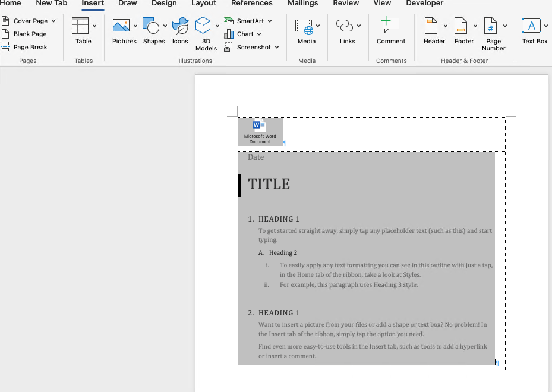This screenshot has width=552, height=392.
Task: Click the Date placeholder in the document
Action: [256, 157]
